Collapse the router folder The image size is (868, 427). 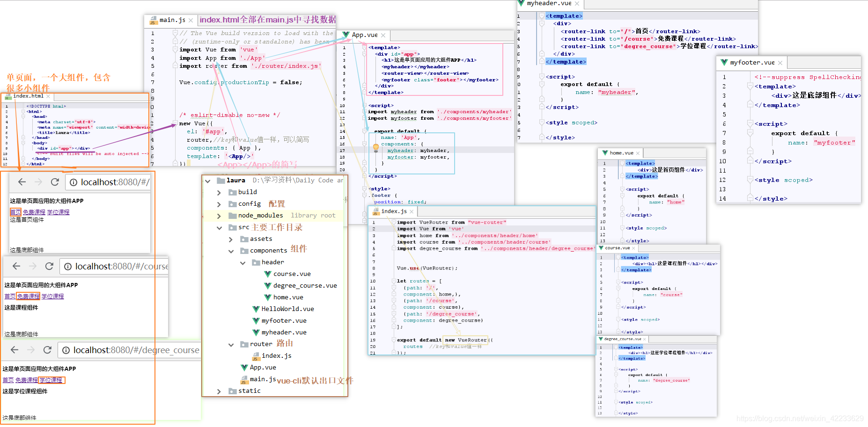pyautogui.click(x=231, y=345)
